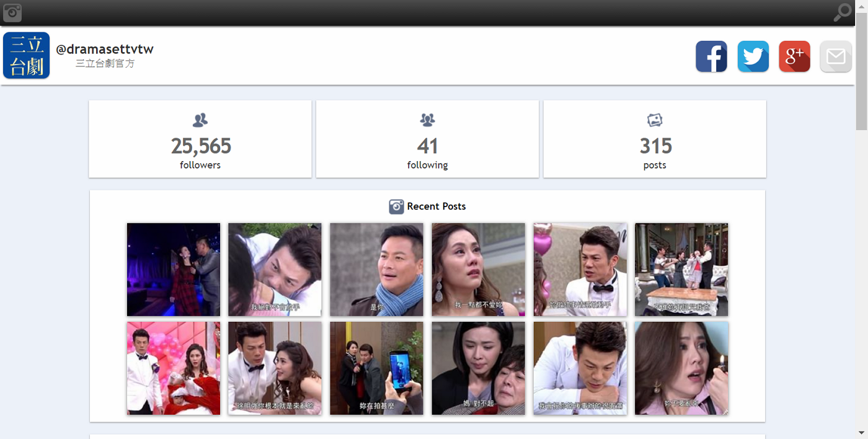Open post captioned 我一點都不愛妳

[478, 270]
